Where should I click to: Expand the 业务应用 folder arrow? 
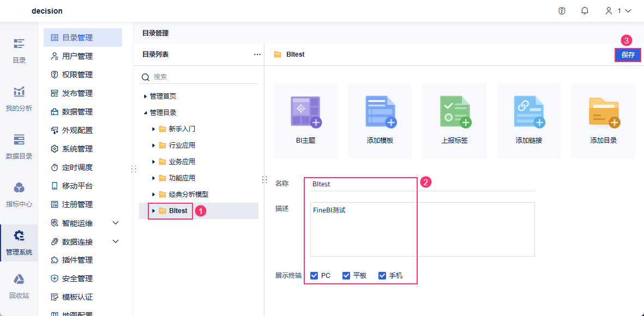[x=153, y=162]
